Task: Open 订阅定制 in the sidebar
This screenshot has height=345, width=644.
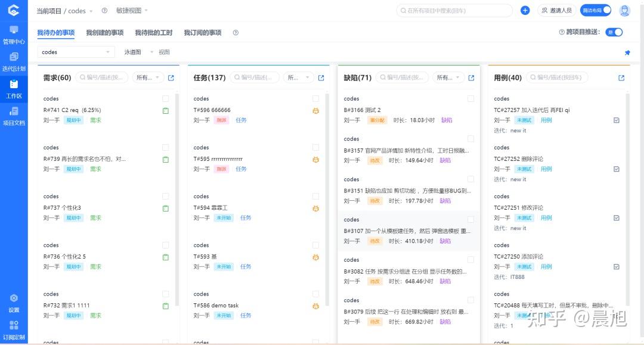Action: pyautogui.click(x=14, y=330)
